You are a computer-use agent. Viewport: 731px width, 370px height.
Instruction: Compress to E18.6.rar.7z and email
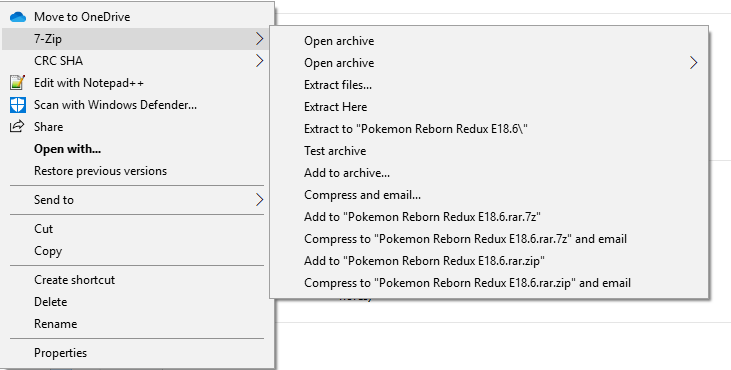point(489,239)
